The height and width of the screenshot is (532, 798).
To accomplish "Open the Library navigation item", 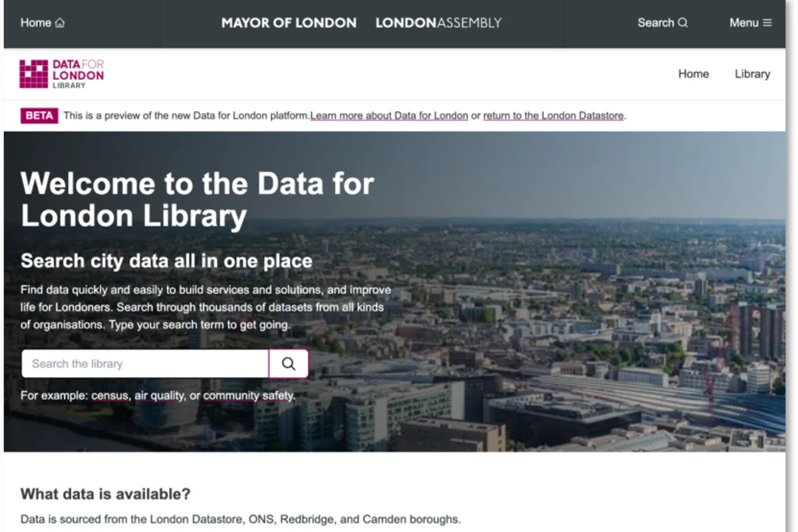I will (752, 74).
